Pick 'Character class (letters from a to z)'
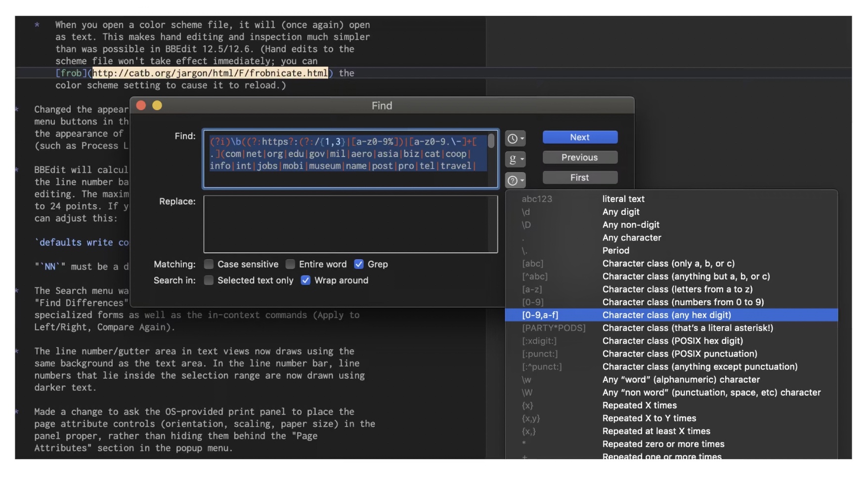This screenshot has width=868, height=477. [x=671, y=289]
